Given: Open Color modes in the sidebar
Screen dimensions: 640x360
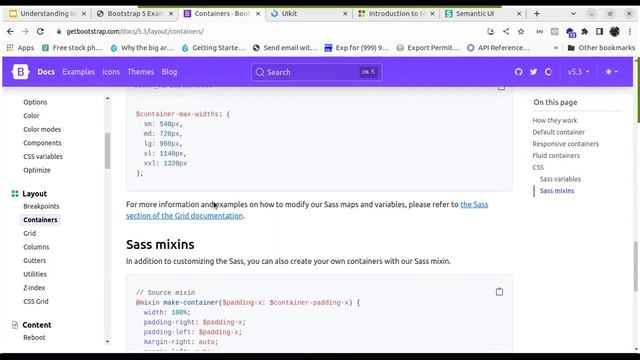Looking at the screenshot, I should pos(42,129).
